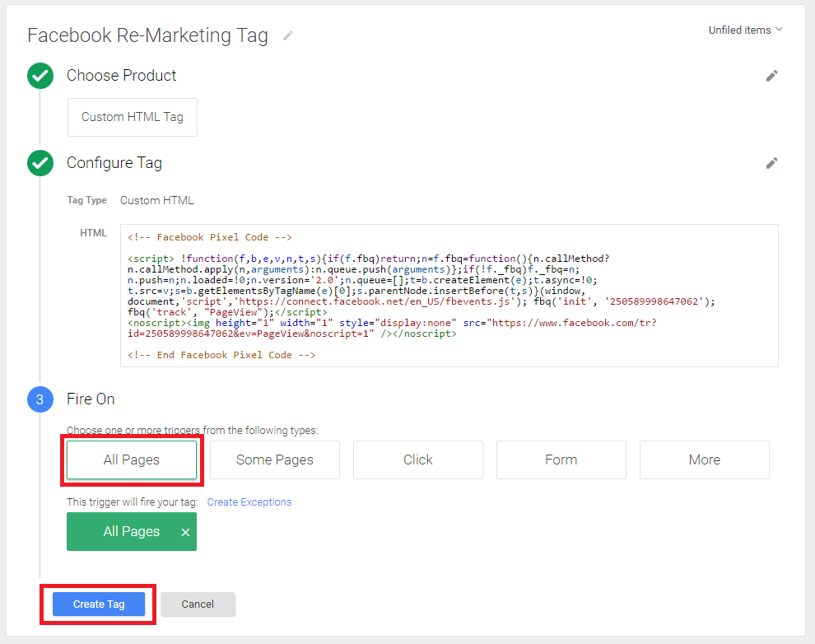The height and width of the screenshot is (644, 815).
Task: Cancel the tag creation
Action: pyautogui.click(x=198, y=604)
